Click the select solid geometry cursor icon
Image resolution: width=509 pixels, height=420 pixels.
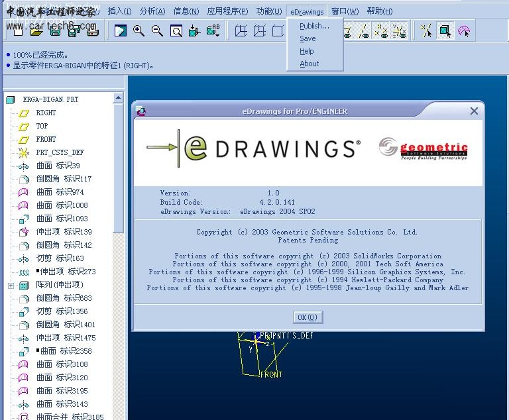click(445, 31)
